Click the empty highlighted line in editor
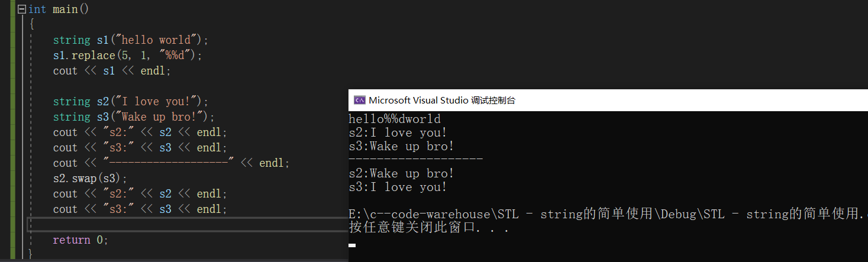The height and width of the screenshot is (262, 868). (178, 225)
